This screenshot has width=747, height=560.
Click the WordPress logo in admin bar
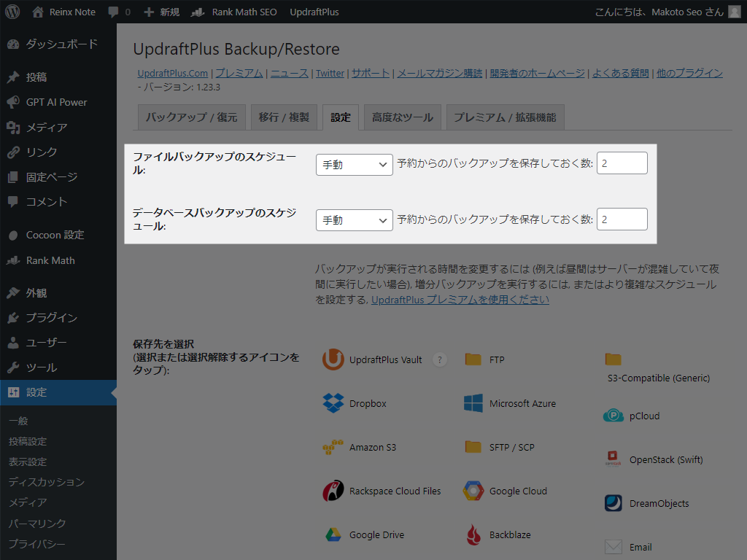tap(12, 12)
